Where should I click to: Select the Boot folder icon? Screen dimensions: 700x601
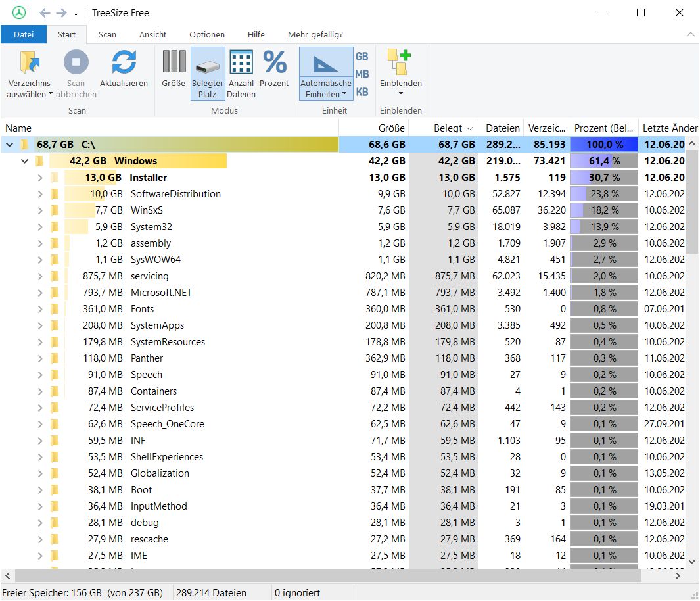55,490
